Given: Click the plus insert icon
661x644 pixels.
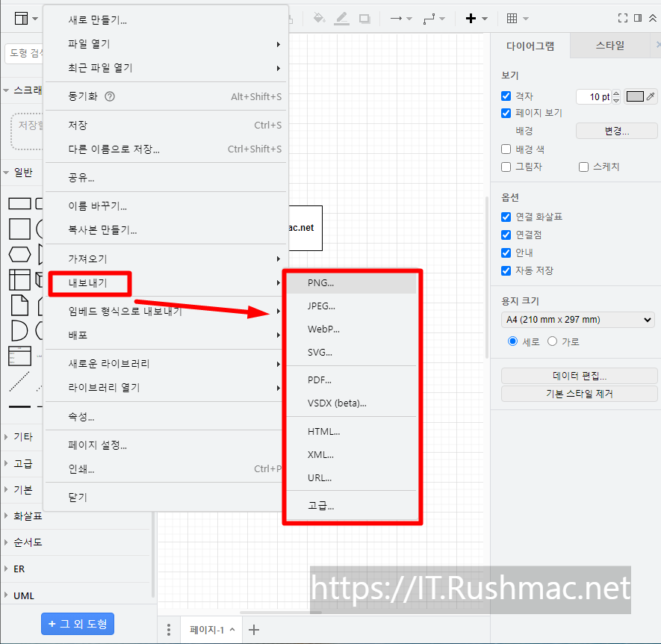Looking at the screenshot, I should point(477,19).
